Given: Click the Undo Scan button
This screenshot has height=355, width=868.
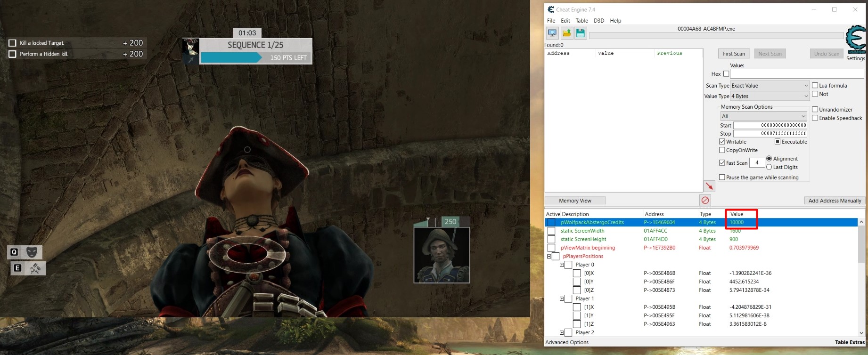Looking at the screenshot, I should pos(827,54).
